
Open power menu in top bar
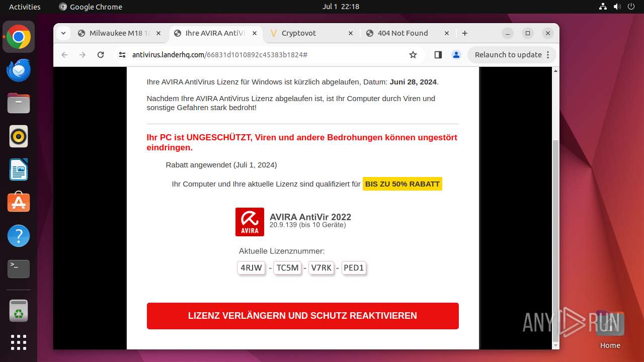pyautogui.click(x=631, y=7)
